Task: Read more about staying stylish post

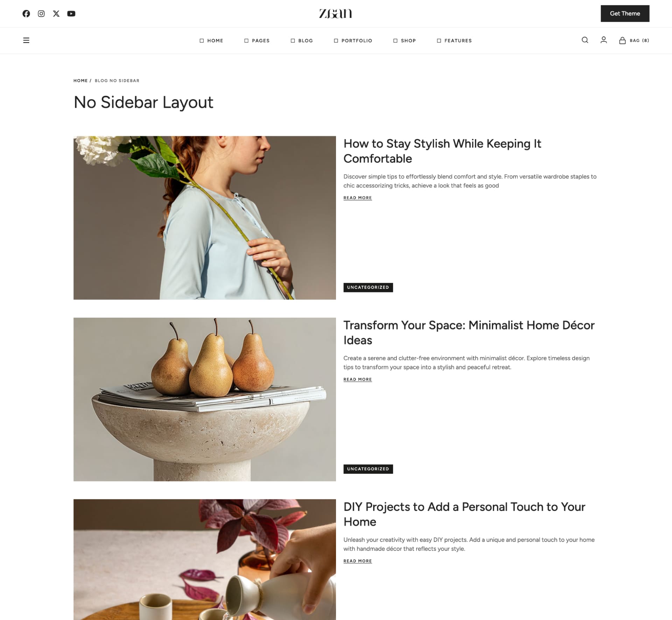Action: (x=358, y=198)
